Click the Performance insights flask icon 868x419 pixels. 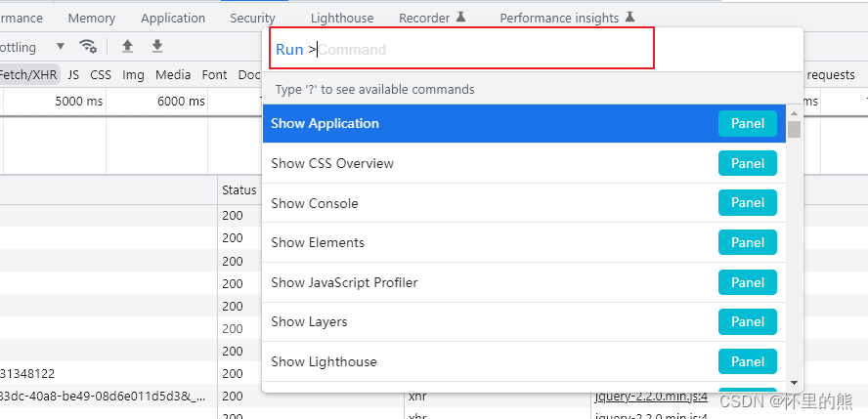629,18
